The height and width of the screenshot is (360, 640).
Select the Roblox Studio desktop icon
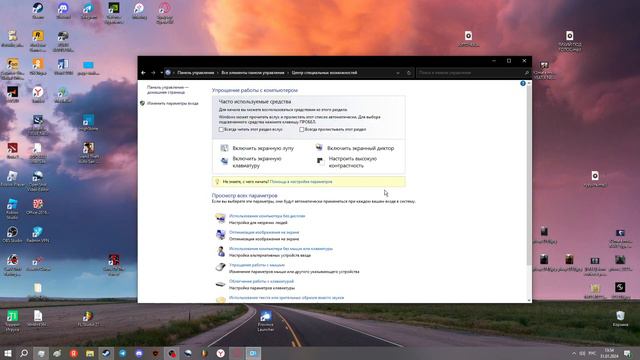coord(12,209)
